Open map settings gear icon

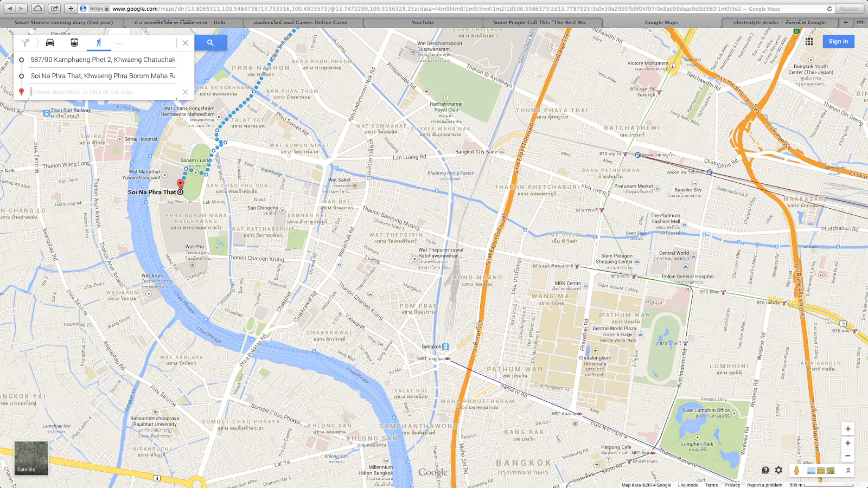pos(779,471)
